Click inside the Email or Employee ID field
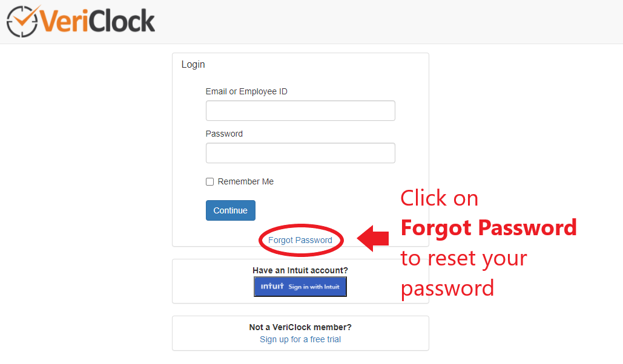Viewport: 623px width, 364px height. tap(300, 111)
